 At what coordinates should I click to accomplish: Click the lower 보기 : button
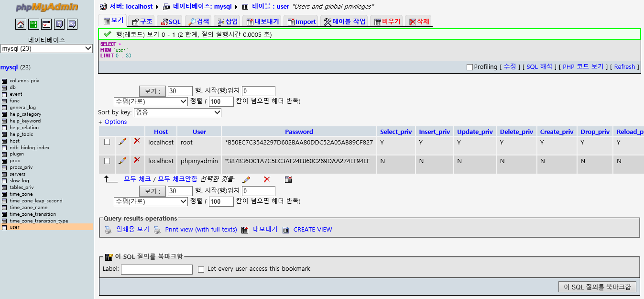[153, 191]
